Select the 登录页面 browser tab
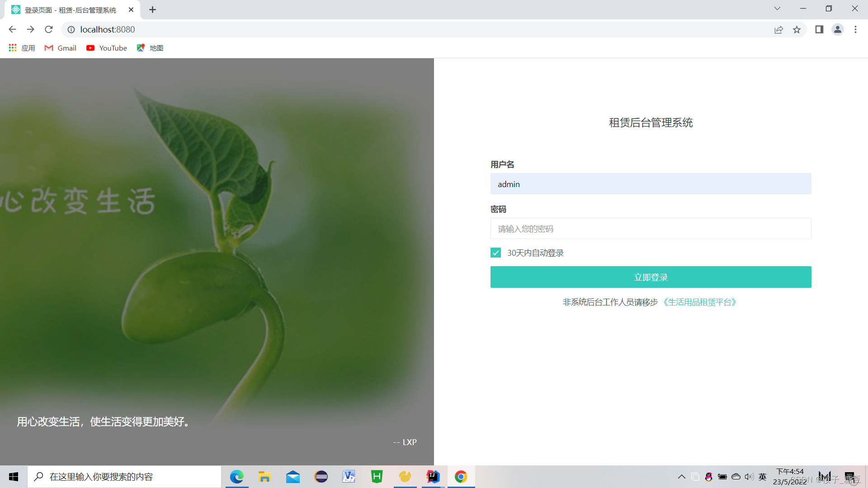The height and width of the screenshot is (488, 868). click(70, 10)
